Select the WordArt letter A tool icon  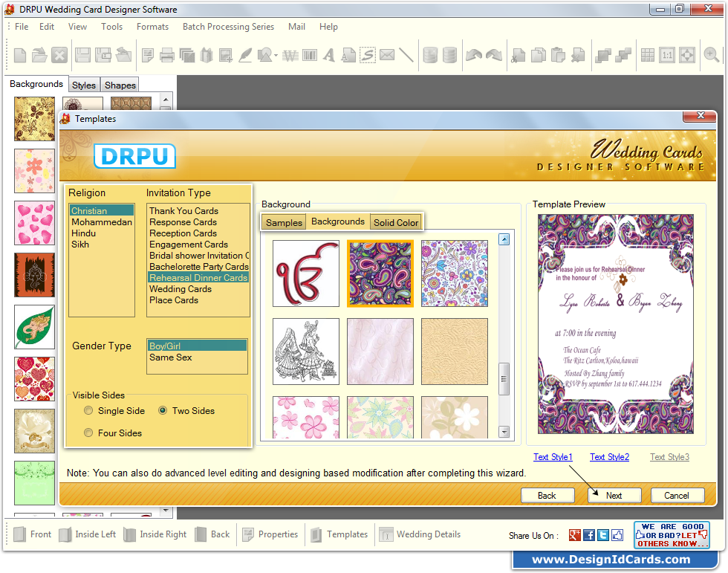(329, 55)
